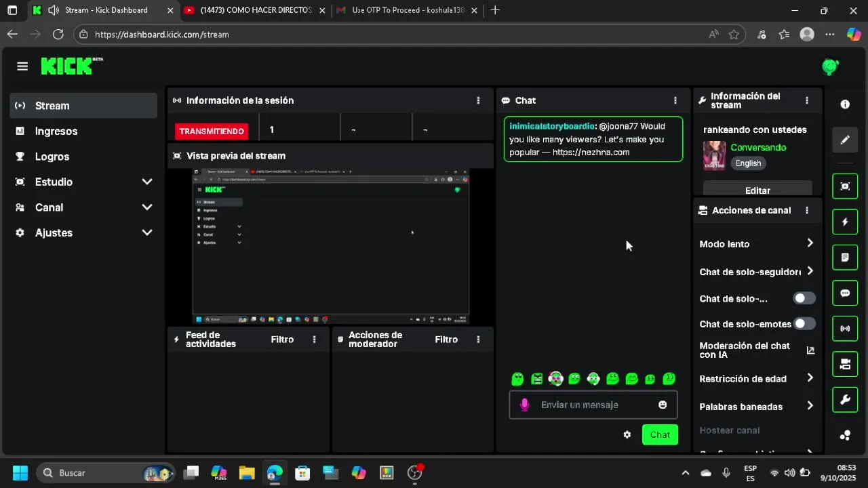Click the pink microphone icon in chat input
The height and width of the screenshot is (488, 868).
tap(524, 405)
